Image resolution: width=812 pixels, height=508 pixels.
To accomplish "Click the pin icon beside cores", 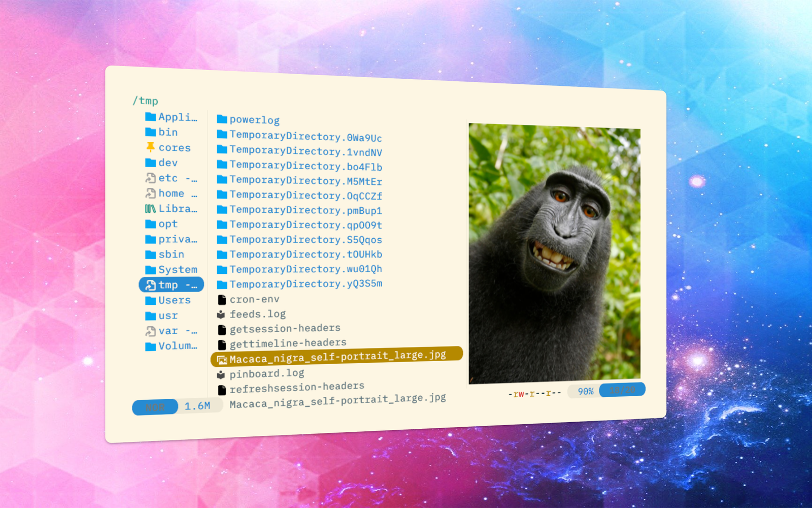I will 151,147.
